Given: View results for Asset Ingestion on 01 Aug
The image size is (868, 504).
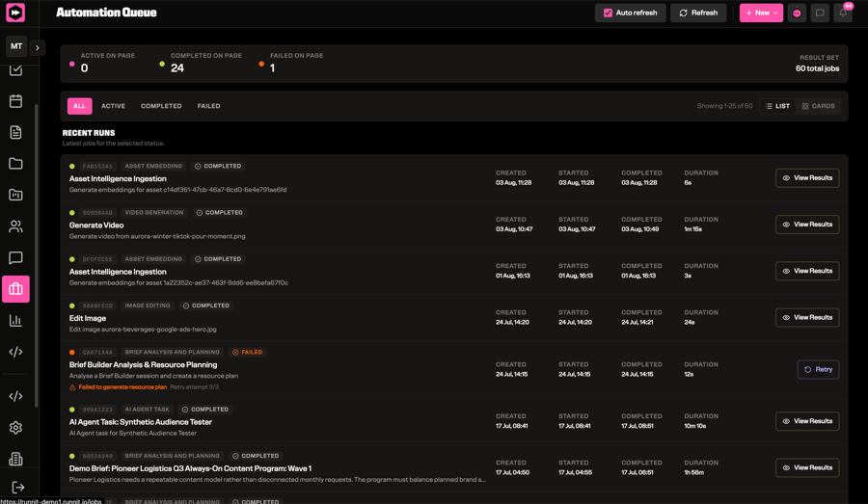Looking at the screenshot, I should [x=807, y=271].
